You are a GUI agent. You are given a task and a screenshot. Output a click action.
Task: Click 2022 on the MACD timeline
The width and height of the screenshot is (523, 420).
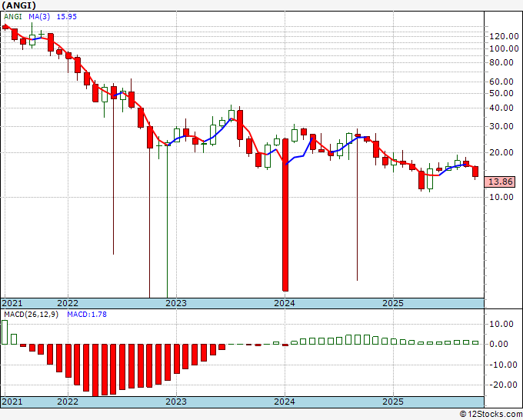coord(68,402)
